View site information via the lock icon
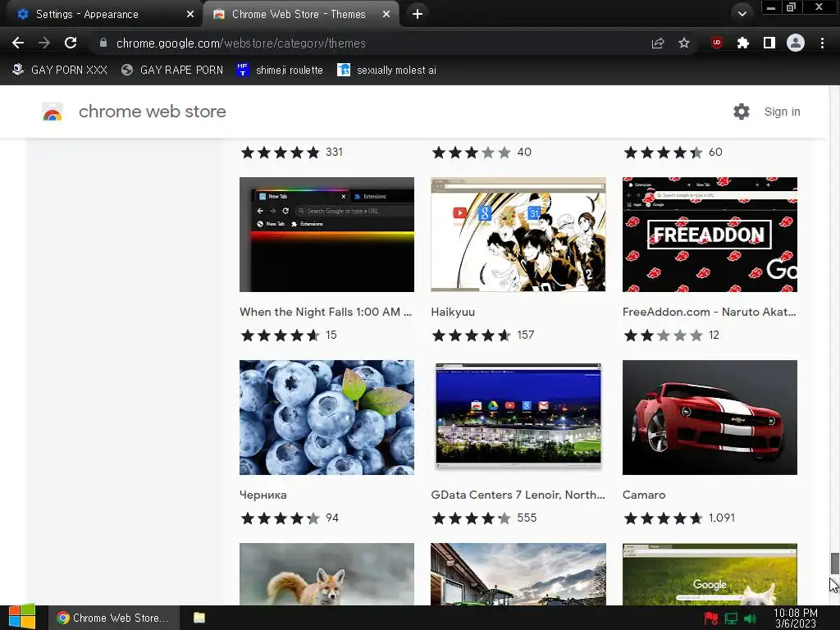 pyautogui.click(x=103, y=43)
